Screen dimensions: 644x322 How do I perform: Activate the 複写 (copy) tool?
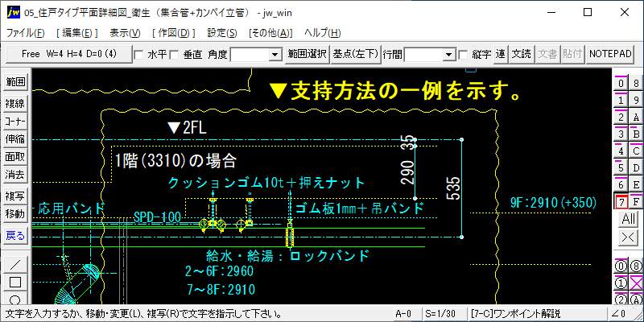point(15,196)
